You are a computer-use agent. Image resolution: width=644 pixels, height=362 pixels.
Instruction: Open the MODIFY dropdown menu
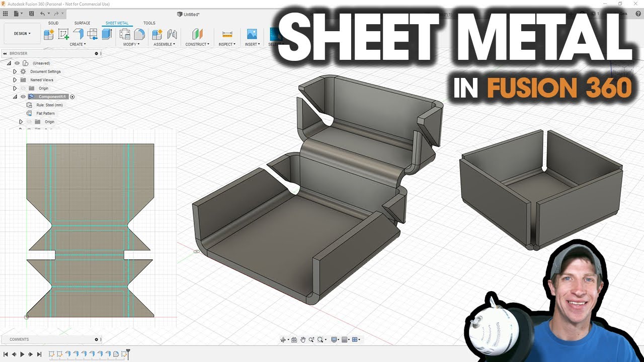[131, 44]
